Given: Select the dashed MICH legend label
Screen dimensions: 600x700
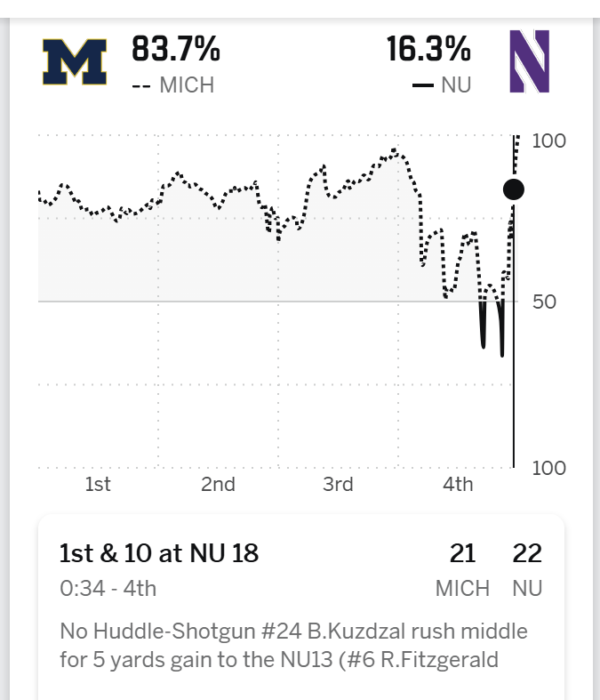Looking at the screenshot, I should coord(173,85).
